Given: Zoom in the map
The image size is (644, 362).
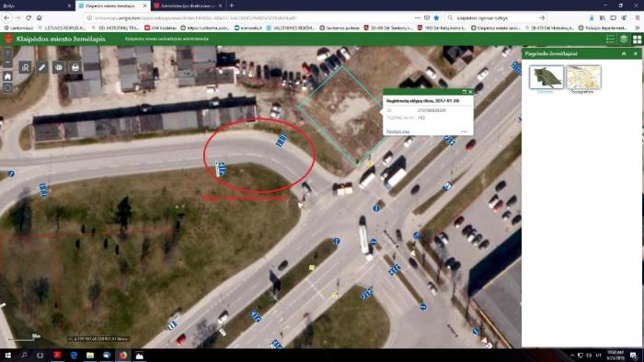Looking at the screenshot, I should (x=7, y=53).
